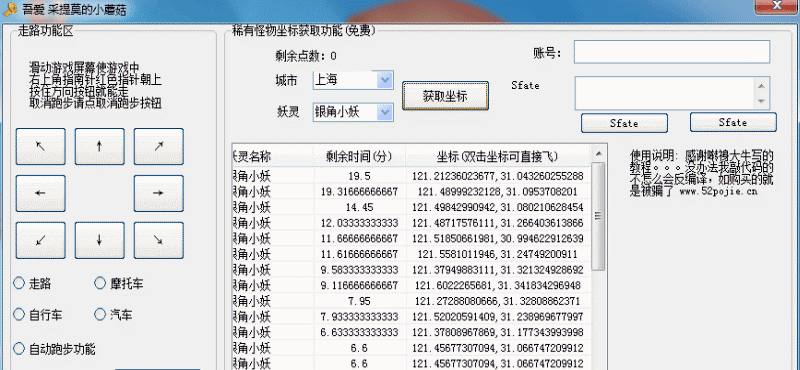Screen dimensions: 800x370
Task: Click the up-right arrow direction button
Action: (159, 146)
